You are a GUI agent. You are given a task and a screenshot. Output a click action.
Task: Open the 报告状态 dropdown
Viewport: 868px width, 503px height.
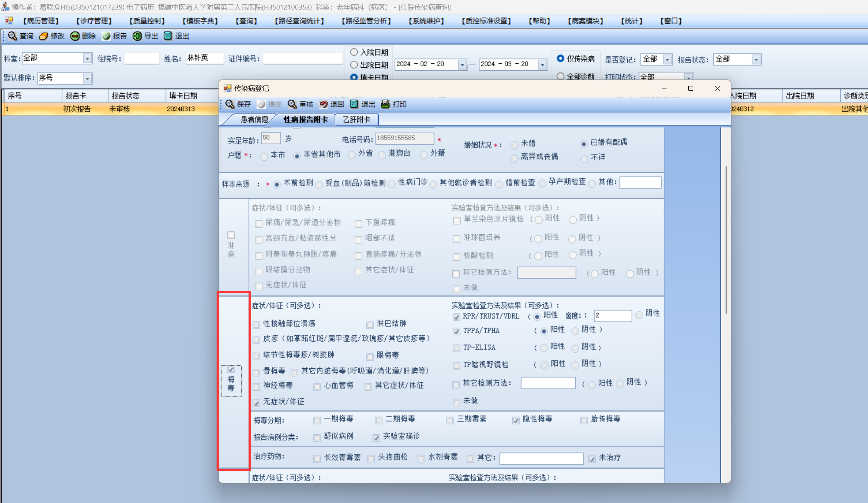tap(756, 60)
